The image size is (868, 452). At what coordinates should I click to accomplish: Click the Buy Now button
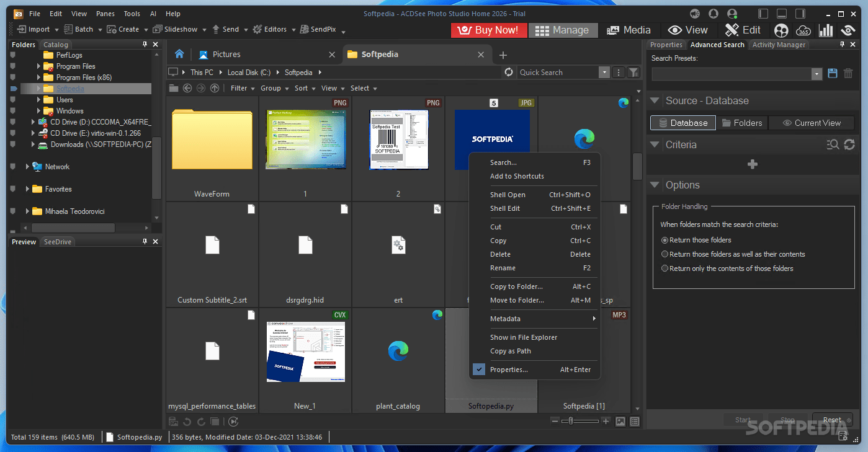coord(489,30)
